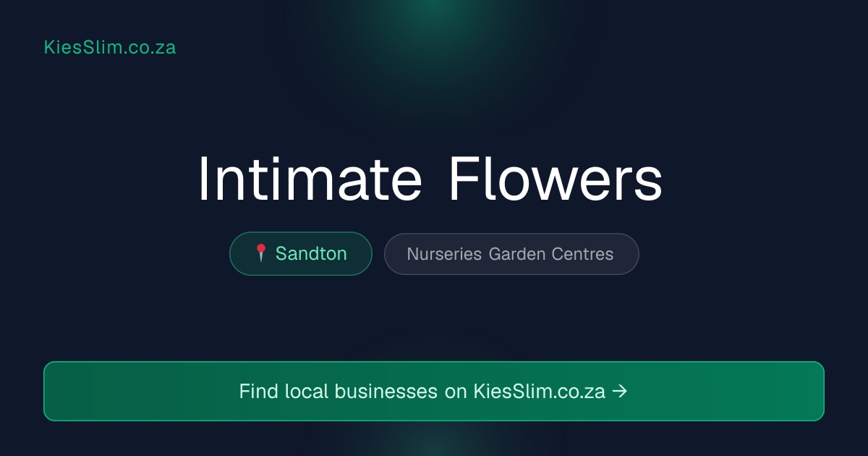Click the word Flowers in the title
The width and height of the screenshot is (868, 456).
point(556,179)
